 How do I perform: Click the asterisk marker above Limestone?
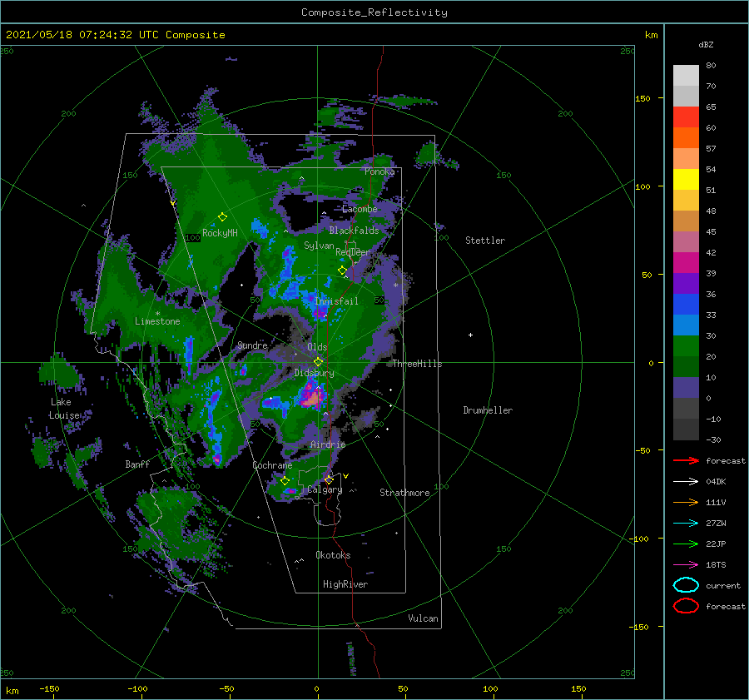point(157,314)
